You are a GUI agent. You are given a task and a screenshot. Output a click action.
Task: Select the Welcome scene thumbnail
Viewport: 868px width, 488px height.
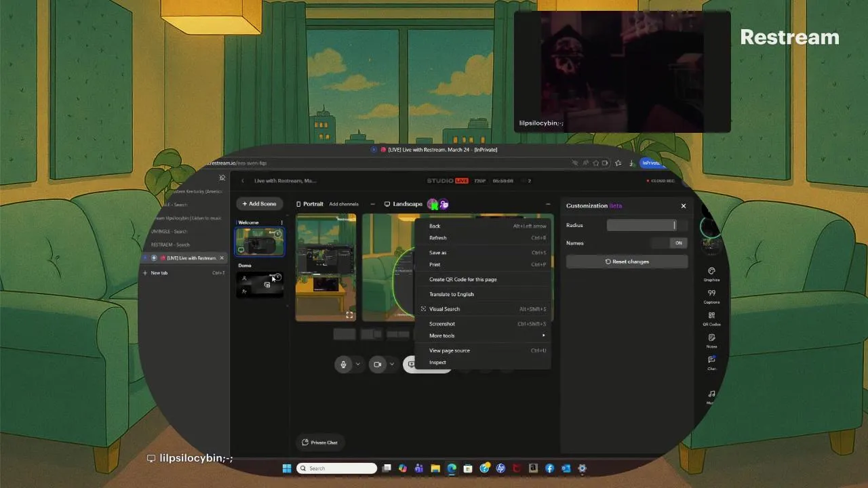point(260,242)
